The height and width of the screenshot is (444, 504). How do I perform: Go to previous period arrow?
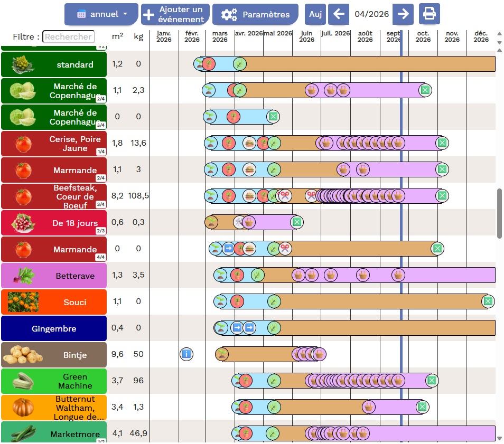339,14
